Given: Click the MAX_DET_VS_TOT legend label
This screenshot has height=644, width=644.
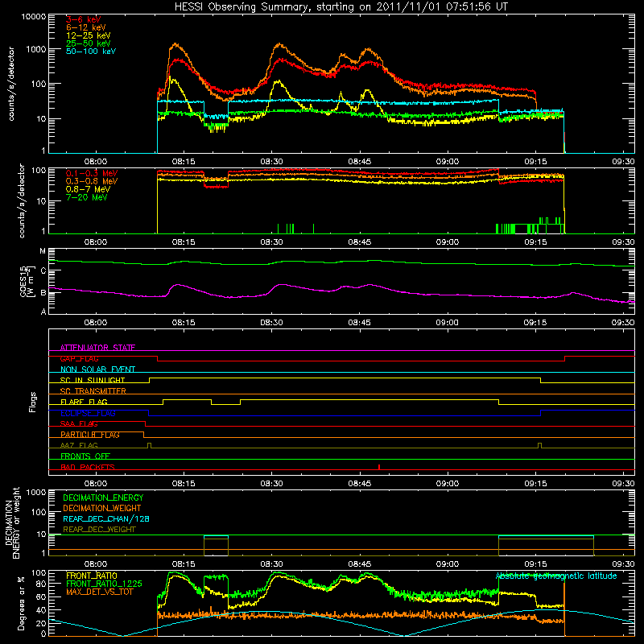Looking at the screenshot, I should point(100,592).
